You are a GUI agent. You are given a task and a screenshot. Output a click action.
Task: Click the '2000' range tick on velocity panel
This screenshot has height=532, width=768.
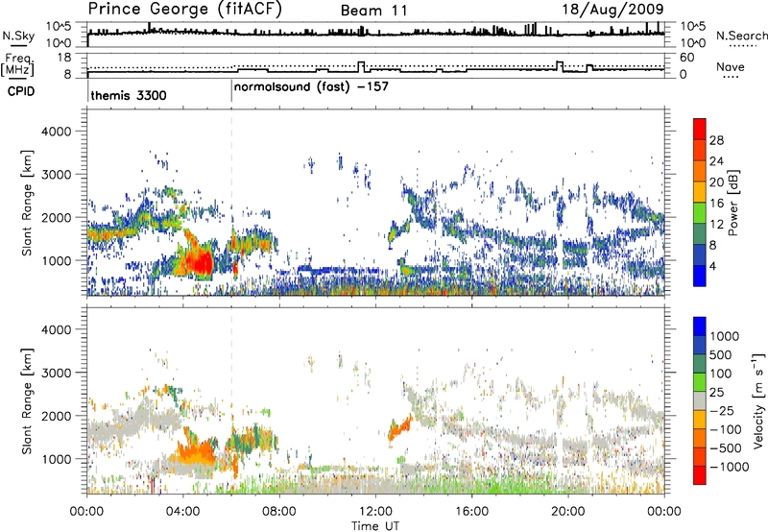[x=56, y=416]
